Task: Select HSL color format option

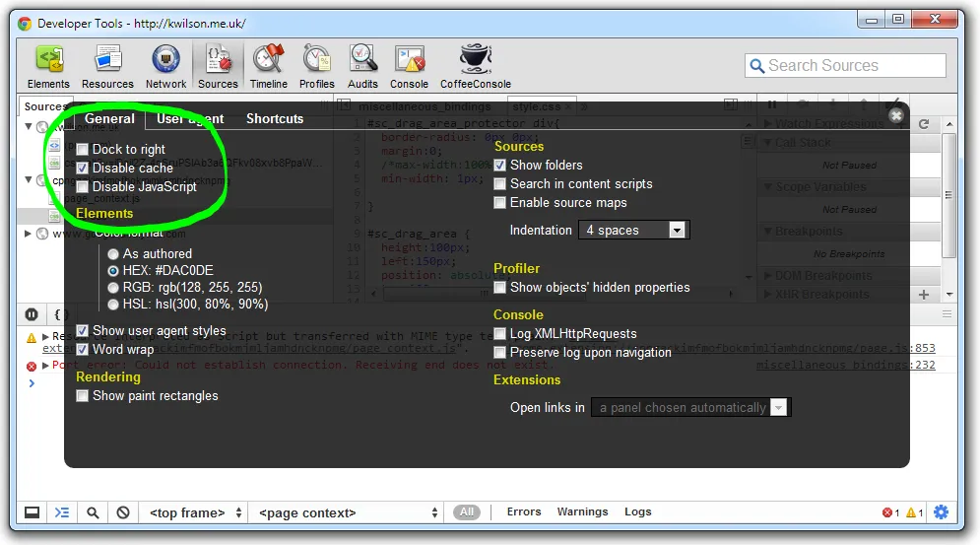Action: click(113, 305)
